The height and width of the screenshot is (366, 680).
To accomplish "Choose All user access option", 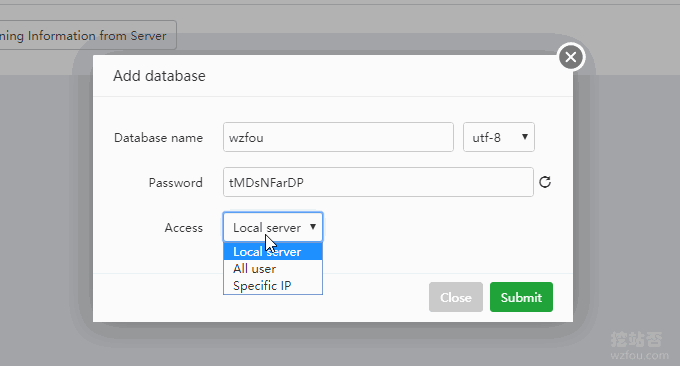I will (x=273, y=269).
